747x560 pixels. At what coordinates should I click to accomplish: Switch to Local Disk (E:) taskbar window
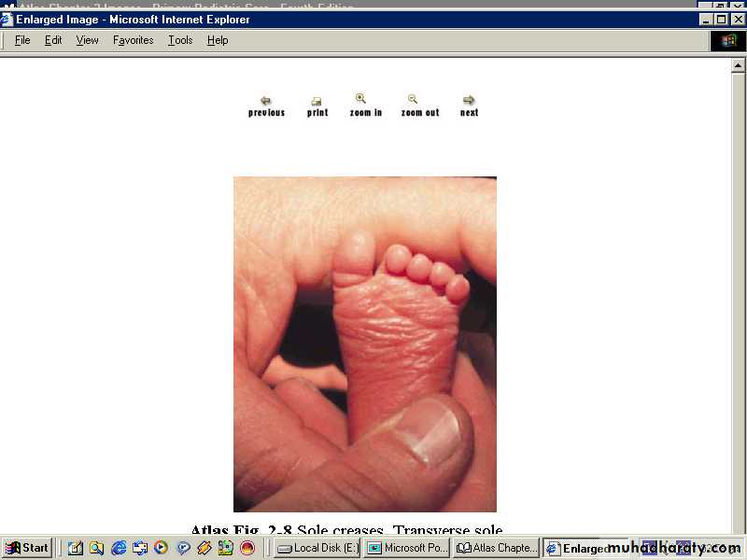pos(317,548)
